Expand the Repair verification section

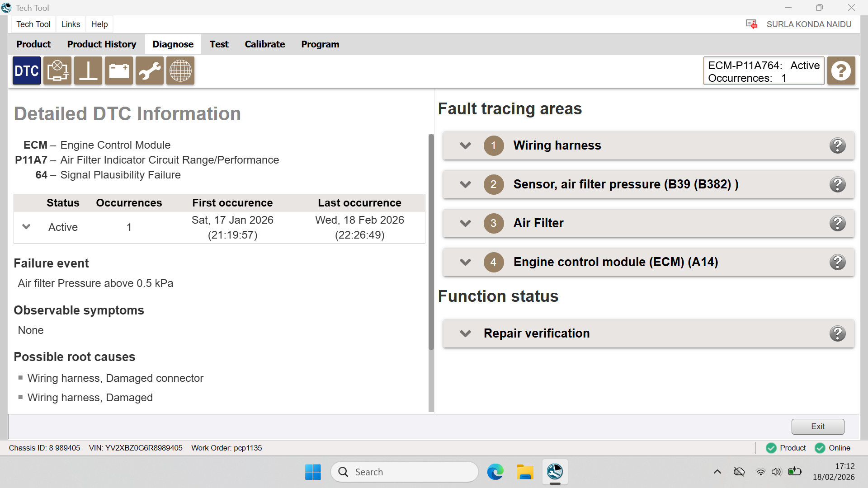[x=465, y=333]
